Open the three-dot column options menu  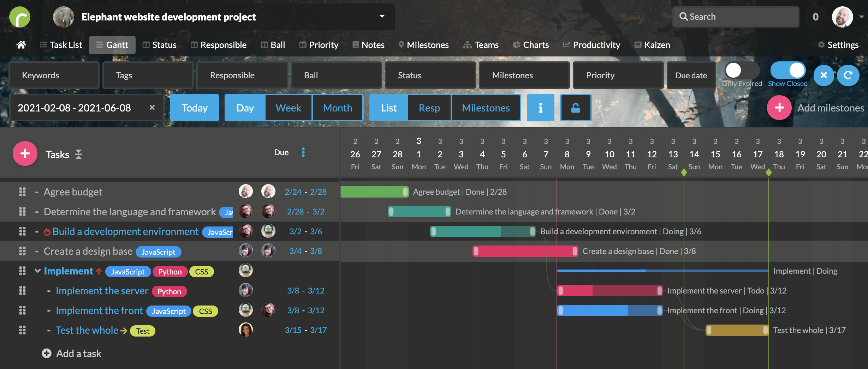[303, 152]
